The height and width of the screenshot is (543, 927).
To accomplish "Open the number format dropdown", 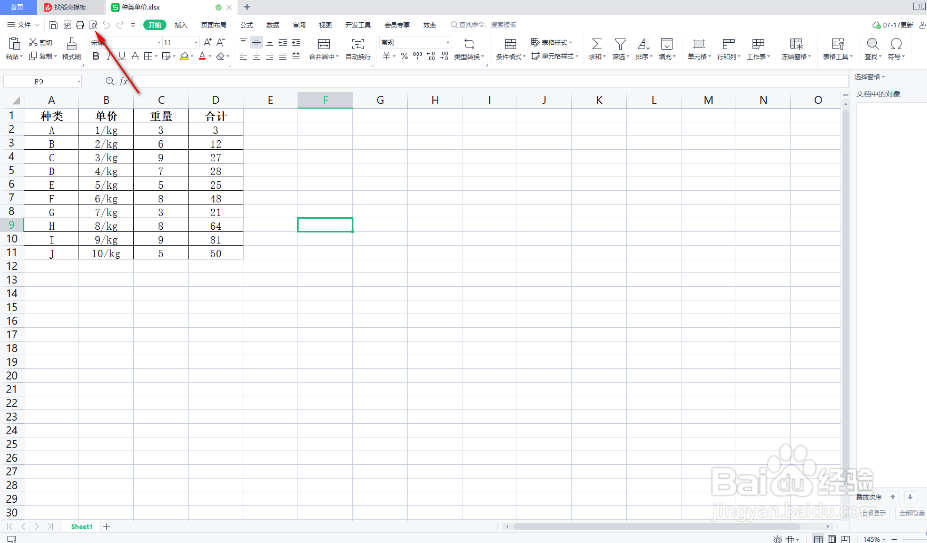I will [448, 43].
